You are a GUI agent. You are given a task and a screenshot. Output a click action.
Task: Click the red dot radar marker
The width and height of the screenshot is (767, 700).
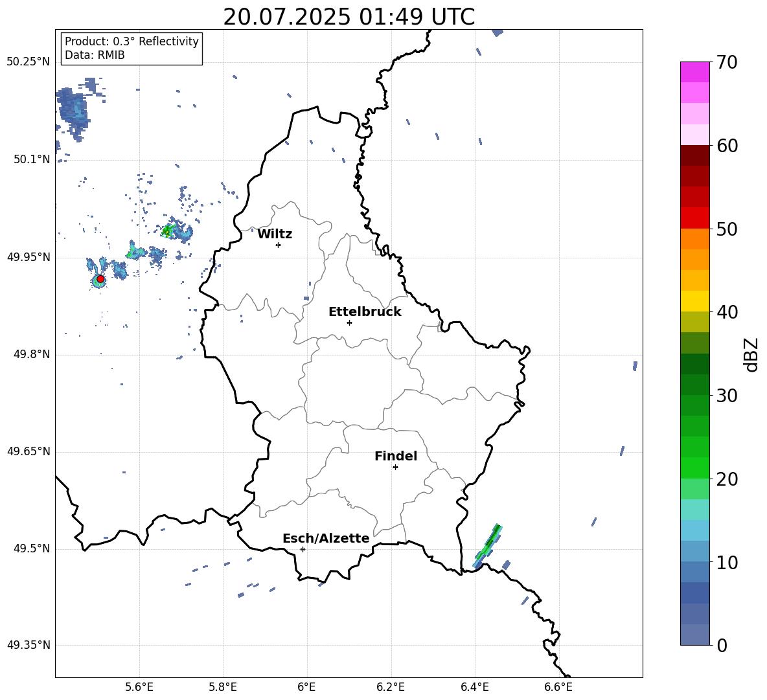click(100, 279)
